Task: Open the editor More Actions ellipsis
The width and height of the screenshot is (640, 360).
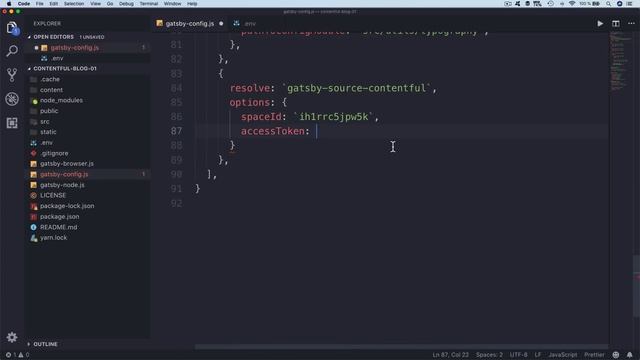Action: click(x=631, y=24)
